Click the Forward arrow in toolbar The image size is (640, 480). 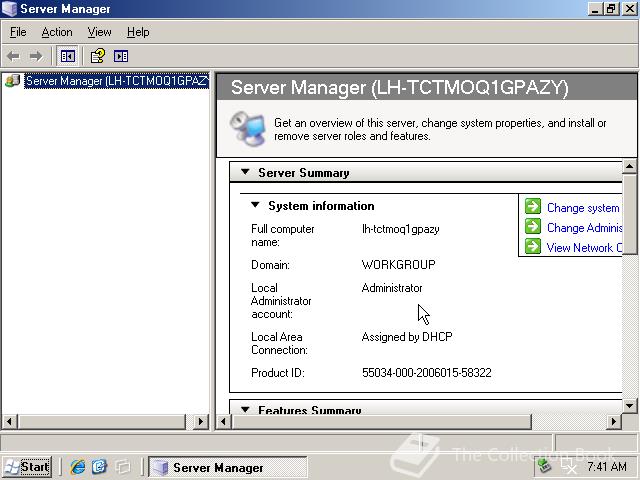click(36, 56)
